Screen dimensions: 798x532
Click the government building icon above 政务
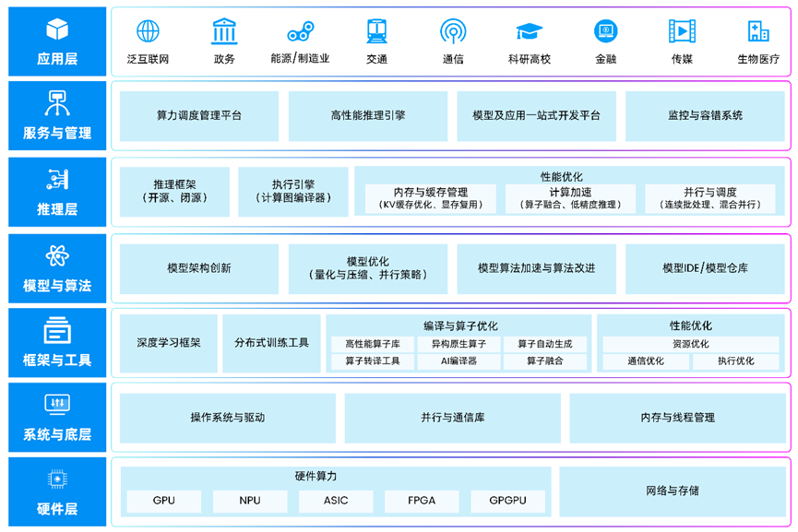coord(224,31)
